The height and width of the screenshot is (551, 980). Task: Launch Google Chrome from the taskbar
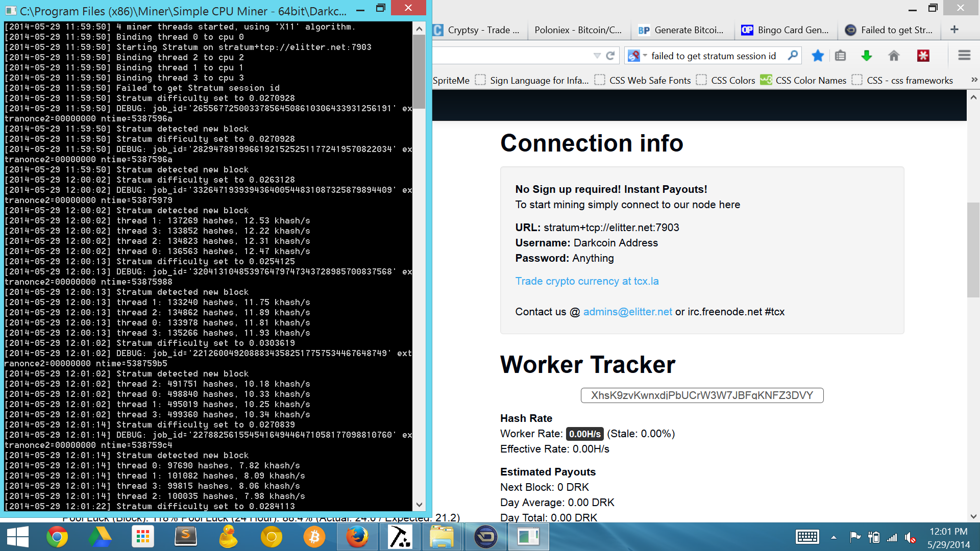tap(57, 537)
